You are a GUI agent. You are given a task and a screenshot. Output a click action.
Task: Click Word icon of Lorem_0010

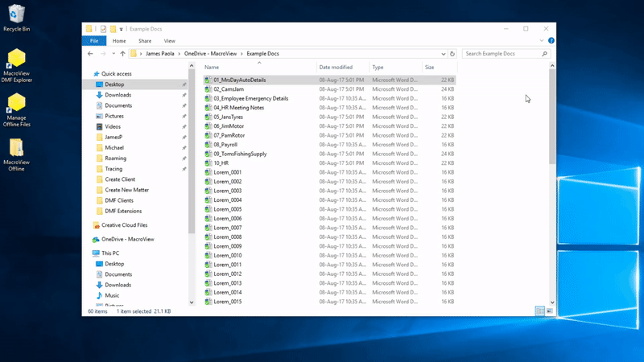click(208, 255)
